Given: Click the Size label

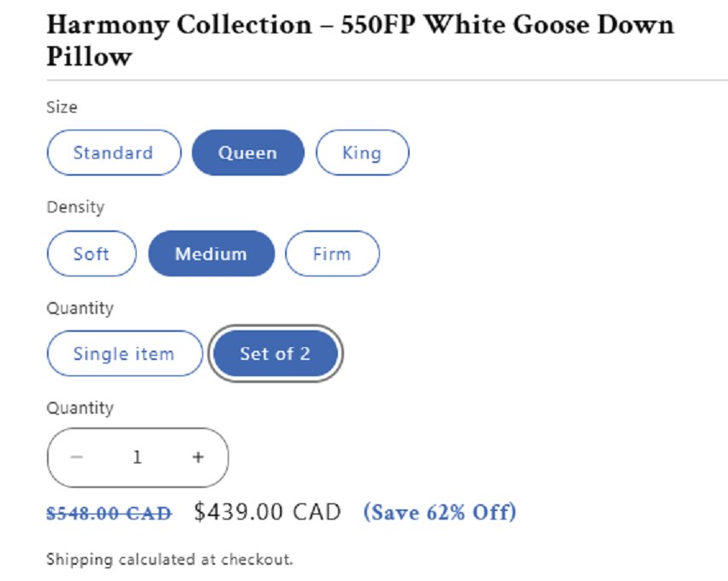Looking at the screenshot, I should (x=61, y=107).
